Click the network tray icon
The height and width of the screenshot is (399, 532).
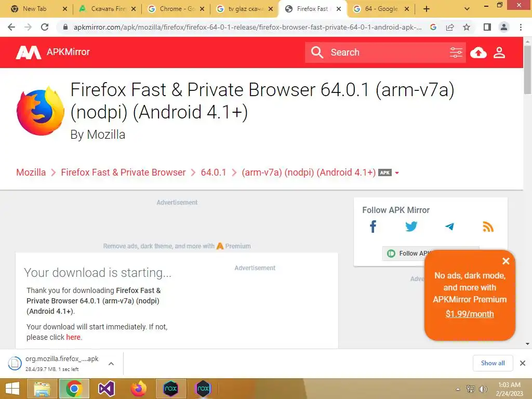(470, 389)
